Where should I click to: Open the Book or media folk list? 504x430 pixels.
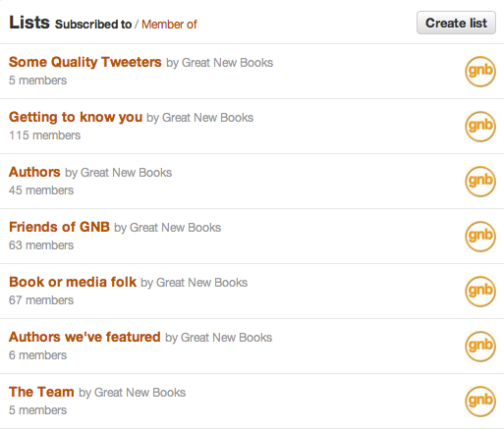(x=73, y=282)
